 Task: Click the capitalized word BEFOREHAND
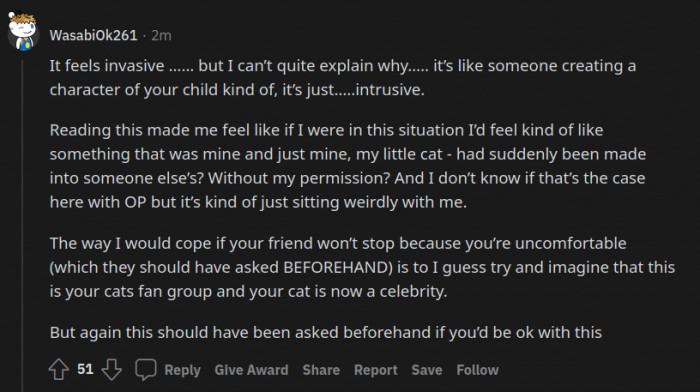click(338, 267)
